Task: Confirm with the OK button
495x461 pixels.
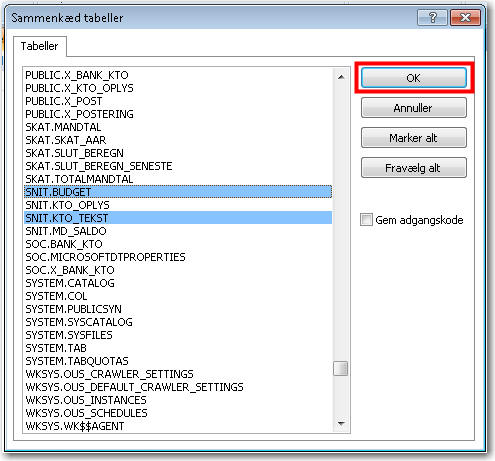Action: 414,78
